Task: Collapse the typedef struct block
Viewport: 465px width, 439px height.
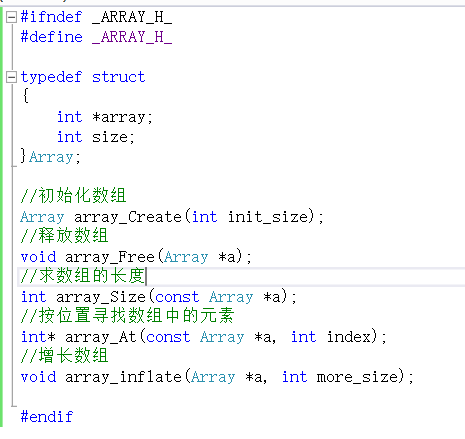Action: point(11,77)
